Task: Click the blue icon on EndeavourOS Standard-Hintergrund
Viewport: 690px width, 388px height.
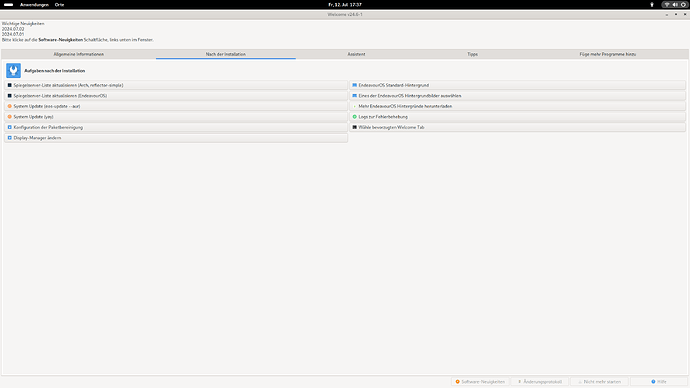Action: [x=355, y=85]
